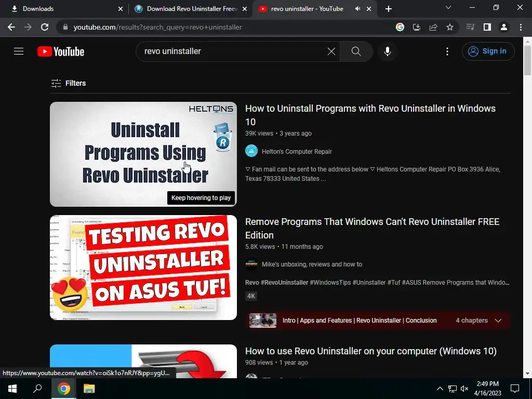532x399 pixels.
Task: Clear the search query with the X icon
Action: [x=331, y=51]
